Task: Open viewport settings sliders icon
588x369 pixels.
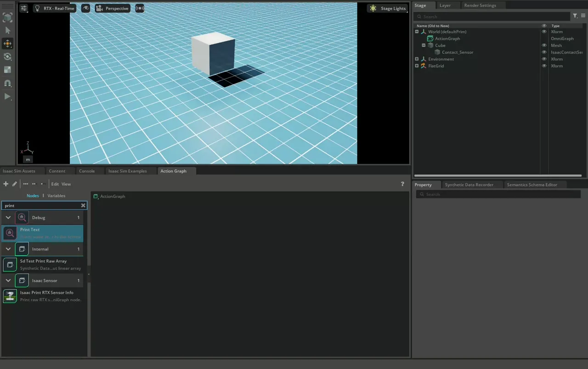Action: 24,8
